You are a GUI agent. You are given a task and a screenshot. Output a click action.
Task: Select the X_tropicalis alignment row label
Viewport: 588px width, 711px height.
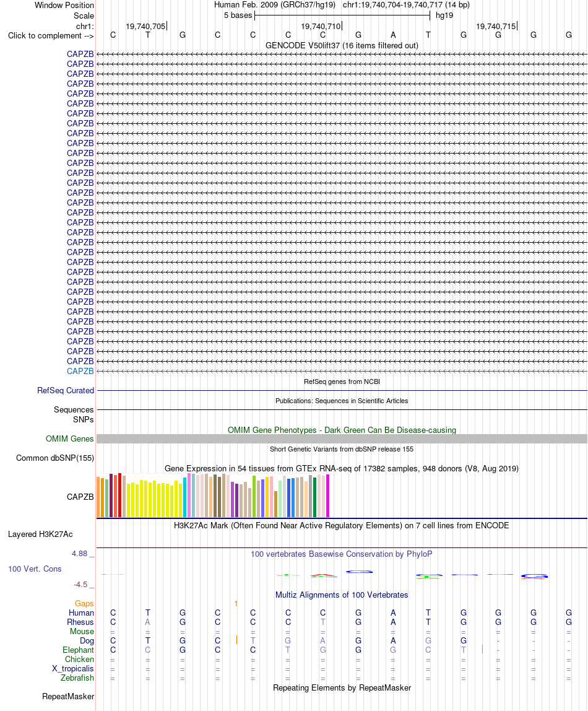(x=73, y=668)
